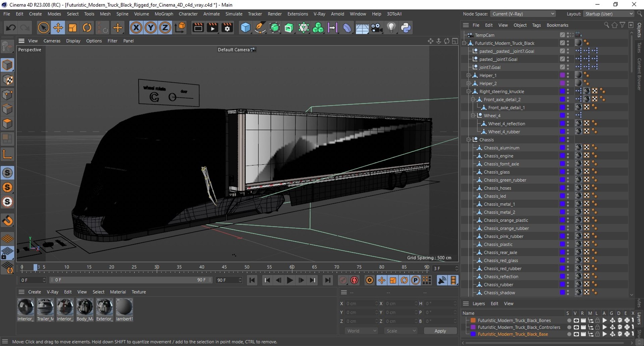Open World coordinate dropdown

point(361,331)
